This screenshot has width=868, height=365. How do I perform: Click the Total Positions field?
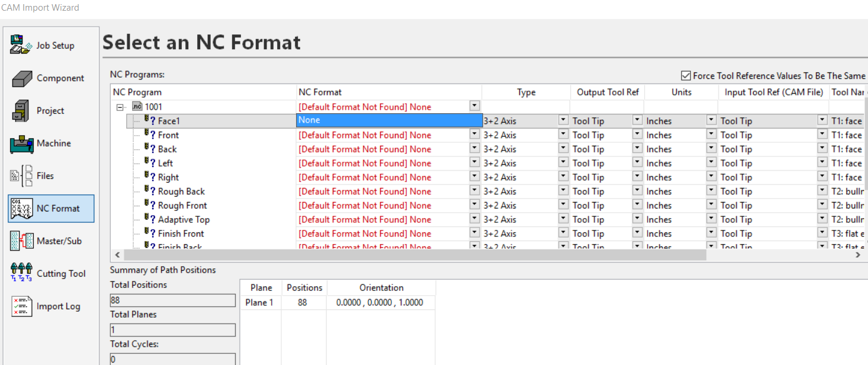pos(172,300)
